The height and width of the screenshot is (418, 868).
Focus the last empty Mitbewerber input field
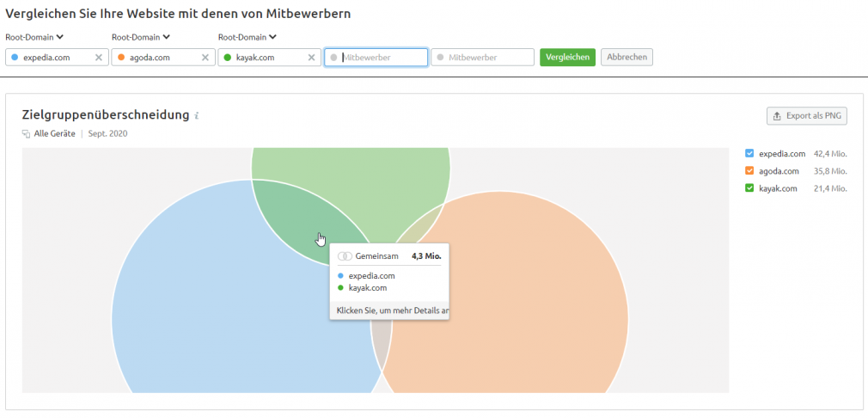pyautogui.click(x=482, y=57)
